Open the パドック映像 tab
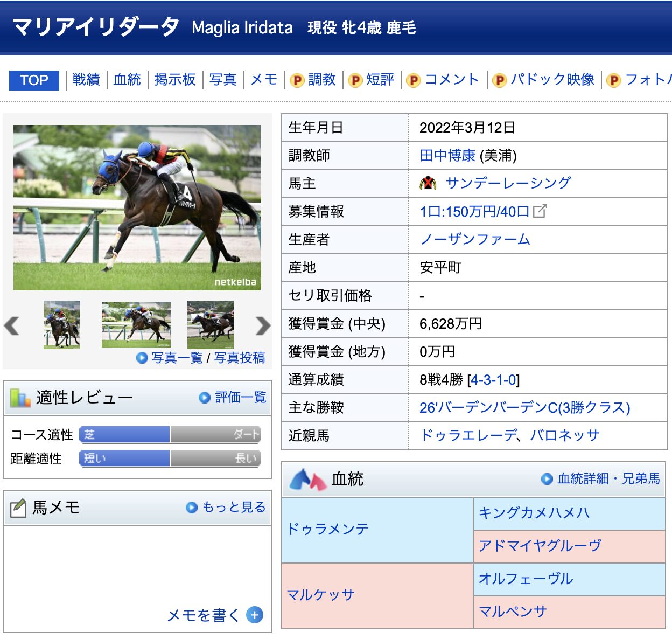 click(x=552, y=80)
